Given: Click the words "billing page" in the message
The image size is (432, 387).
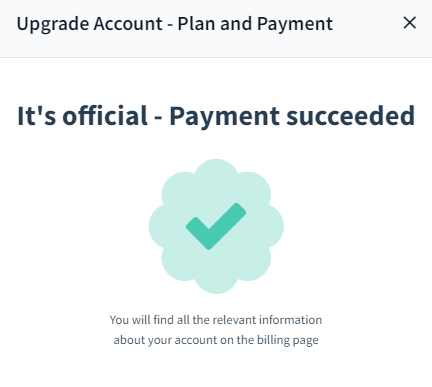Looking at the screenshot, I should pos(288,340).
